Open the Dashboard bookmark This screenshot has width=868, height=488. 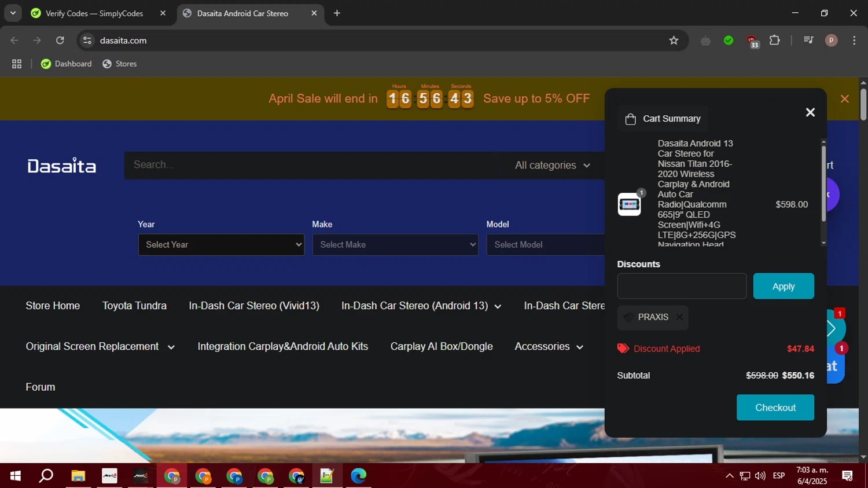pyautogui.click(x=67, y=64)
